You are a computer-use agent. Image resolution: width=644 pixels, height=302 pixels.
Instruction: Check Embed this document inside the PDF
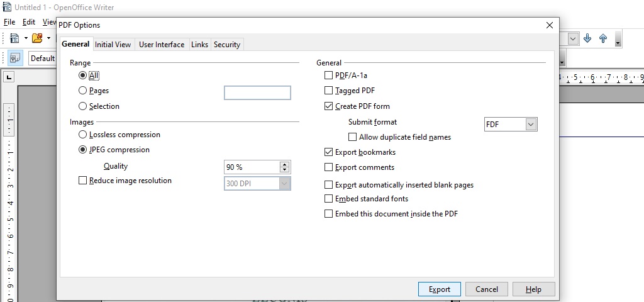click(328, 214)
